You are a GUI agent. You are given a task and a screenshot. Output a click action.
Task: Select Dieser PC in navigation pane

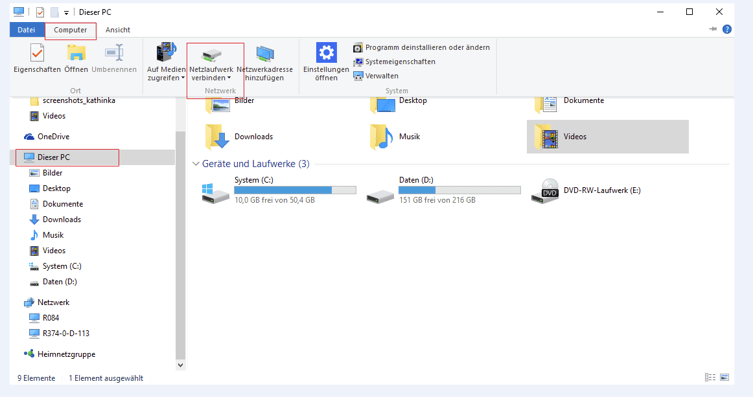tap(47, 157)
